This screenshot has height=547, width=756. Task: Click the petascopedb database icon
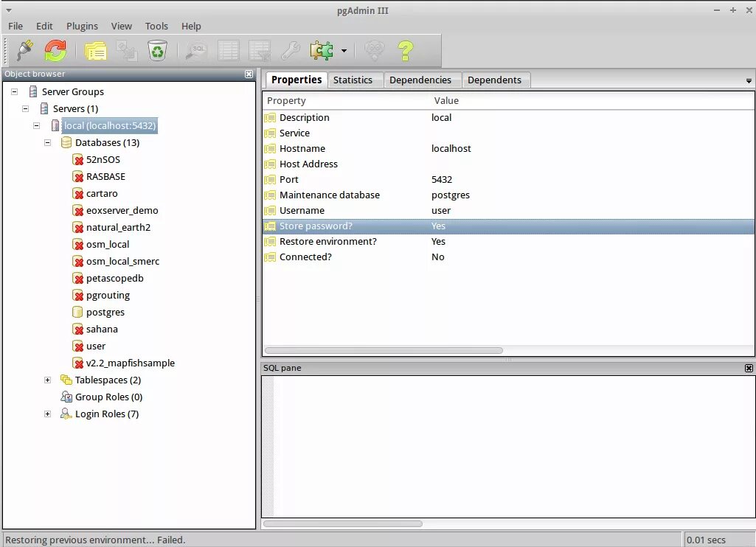77,279
